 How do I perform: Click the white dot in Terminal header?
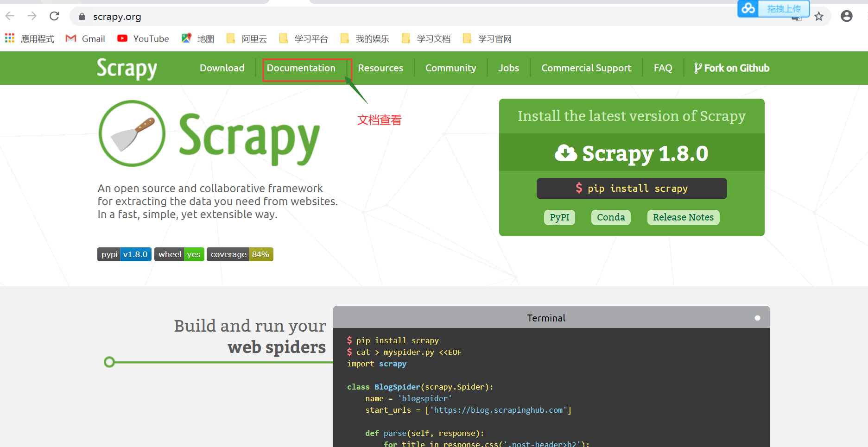click(757, 318)
